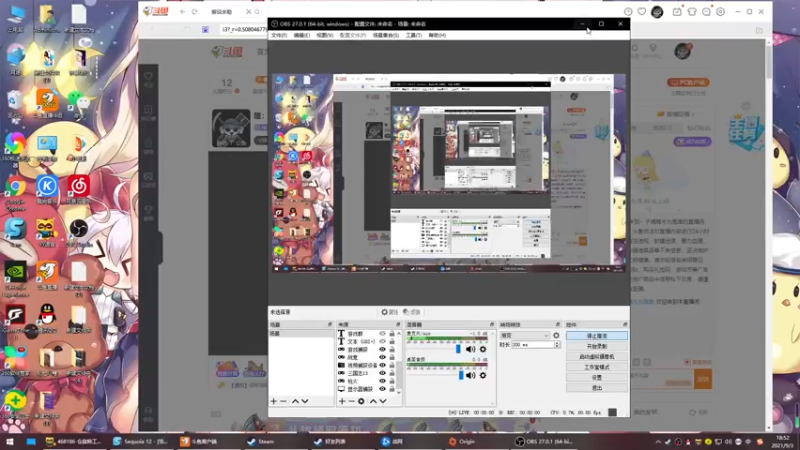This screenshot has width=800, height=450.
Task: Pop out the sources dock panel
Action: [398, 324]
